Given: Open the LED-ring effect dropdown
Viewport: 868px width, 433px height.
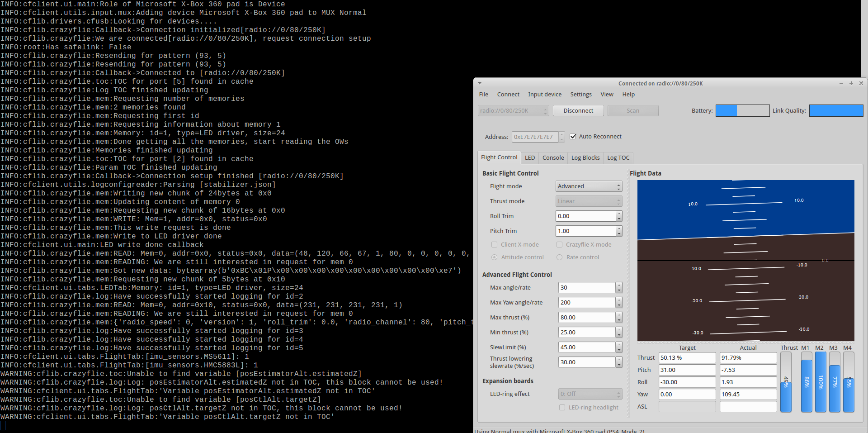Looking at the screenshot, I should 590,394.
